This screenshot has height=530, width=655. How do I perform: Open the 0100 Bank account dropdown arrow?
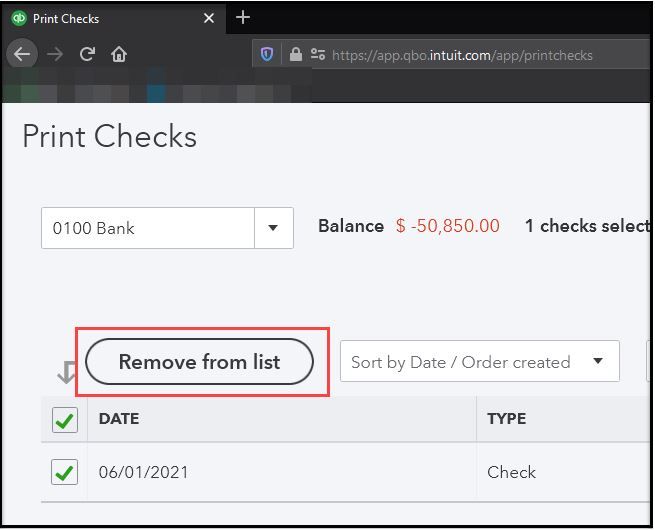pos(273,228)
